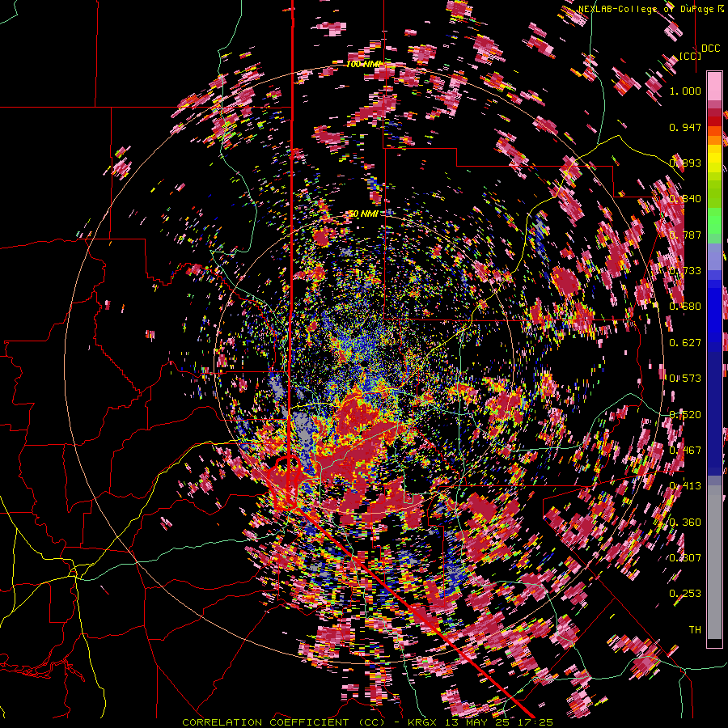Click the 0.627 scale value
Screen dimensions: 728x728
[x=685, y=343]
